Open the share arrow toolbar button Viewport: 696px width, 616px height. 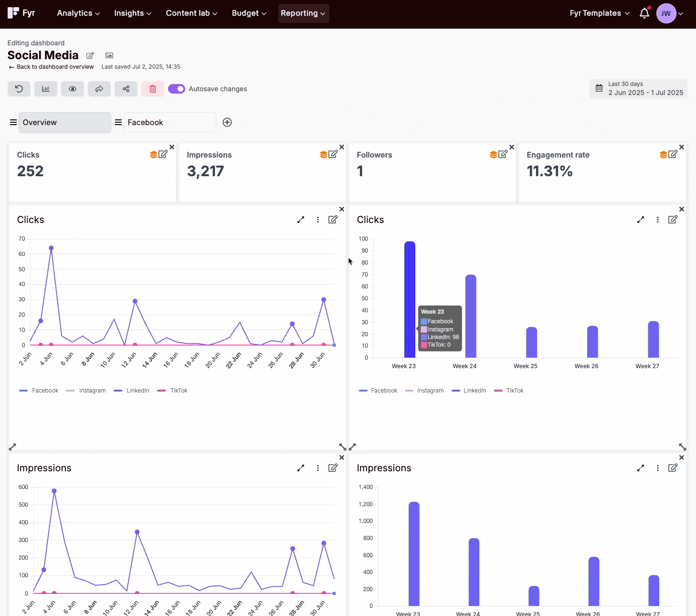click(99, 89)
